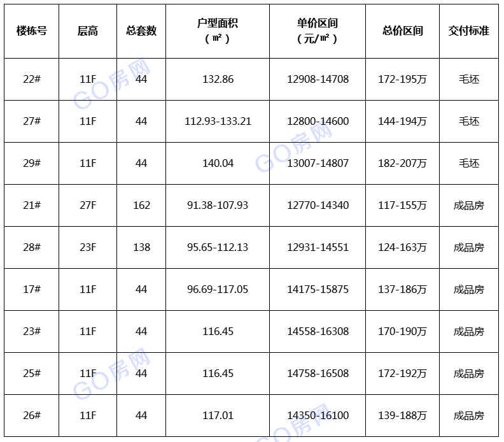Select the 毛坯 cell in 29# row
Screen dimensions: 504x442
coord(469,164)
